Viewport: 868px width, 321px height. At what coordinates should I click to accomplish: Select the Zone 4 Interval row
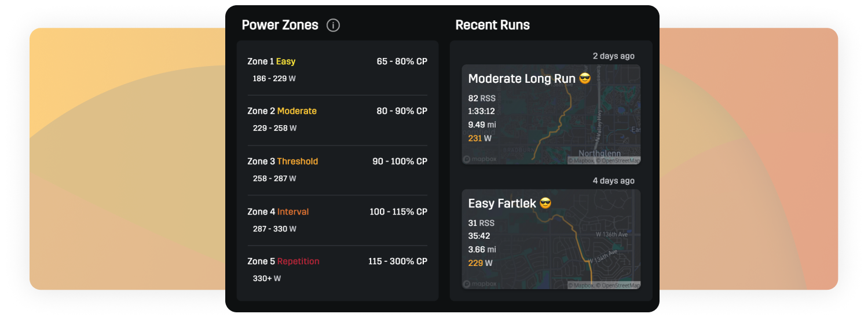(x=337, y=220)
